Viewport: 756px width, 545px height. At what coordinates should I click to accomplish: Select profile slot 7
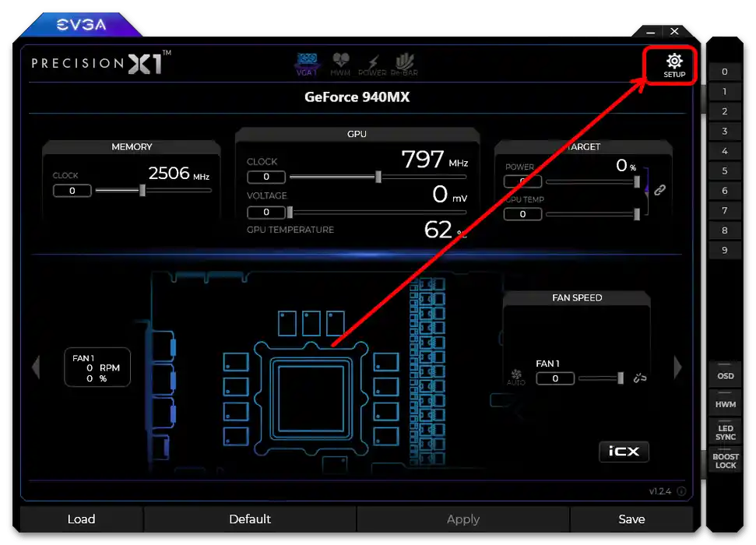click(725, 210)
